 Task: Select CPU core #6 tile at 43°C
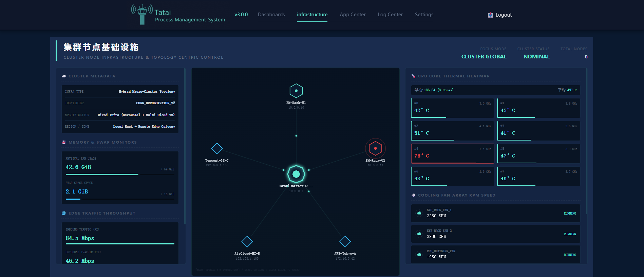pos(452,176)
